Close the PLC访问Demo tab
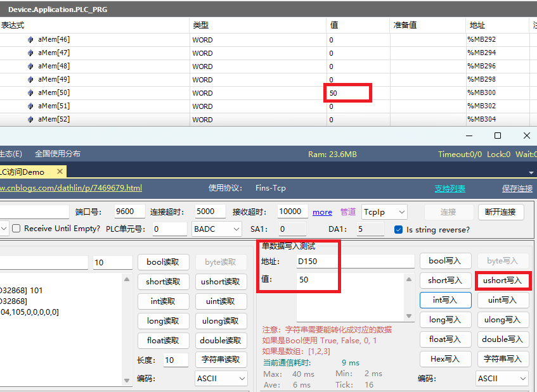537x392 pixels. pyautogui.click(x=60, y=172)
